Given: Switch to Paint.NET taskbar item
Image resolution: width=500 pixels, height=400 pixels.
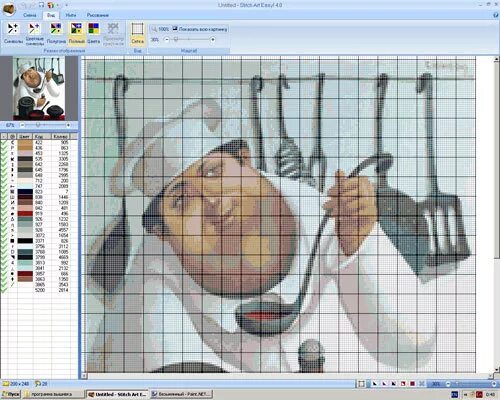Looking at the screenshot, I should [181, 394].
